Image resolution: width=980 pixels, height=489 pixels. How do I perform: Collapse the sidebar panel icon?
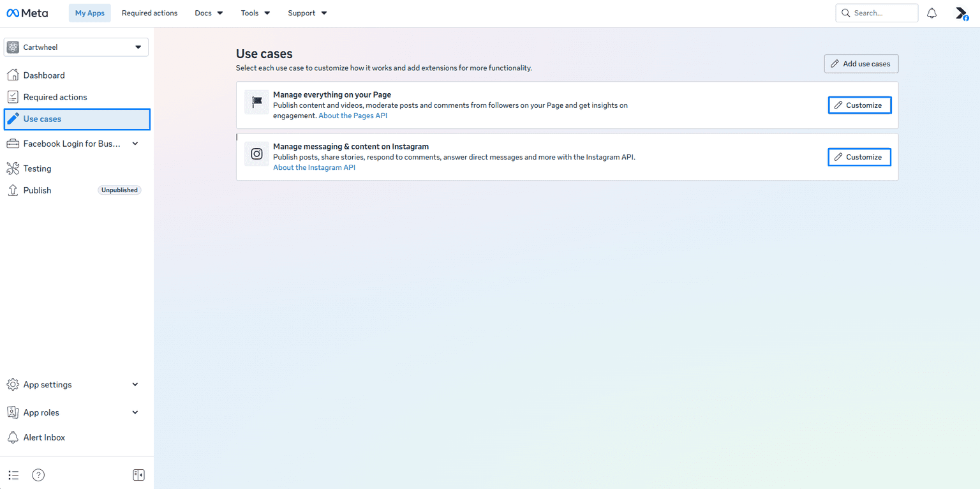pyautogui.click(x=138, y=475)
